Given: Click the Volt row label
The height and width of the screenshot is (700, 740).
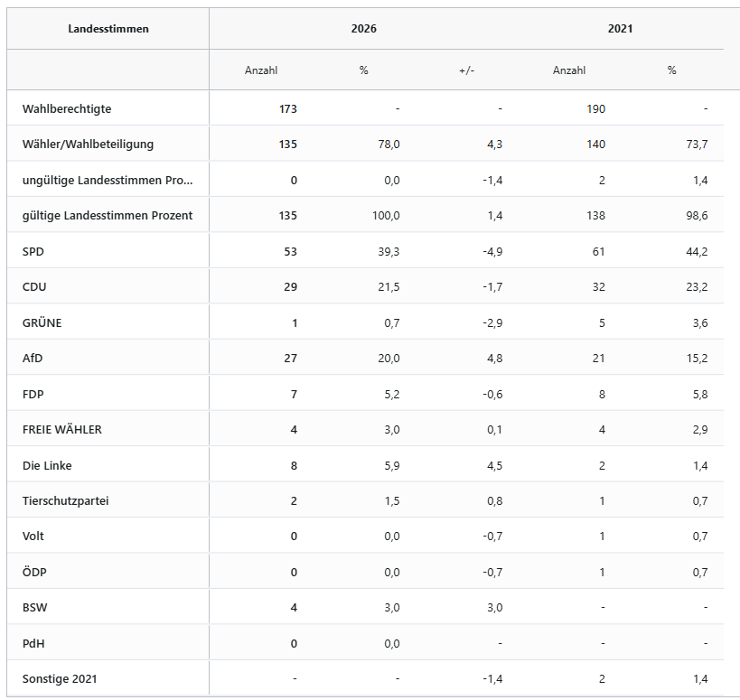Looking at the screenshot, I should coord(33,537).
